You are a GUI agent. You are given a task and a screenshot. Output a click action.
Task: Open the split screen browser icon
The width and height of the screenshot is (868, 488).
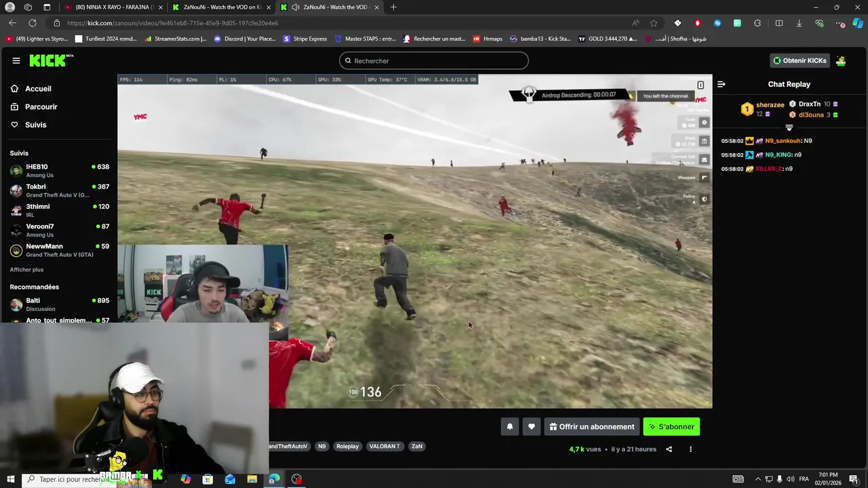[778, 23]
